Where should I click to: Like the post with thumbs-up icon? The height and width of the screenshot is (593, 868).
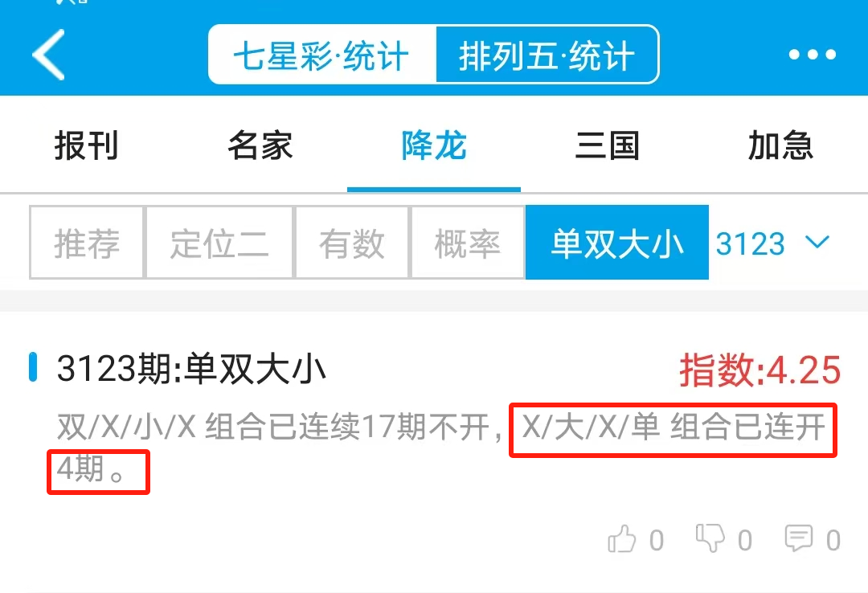(x=621, y=538)
